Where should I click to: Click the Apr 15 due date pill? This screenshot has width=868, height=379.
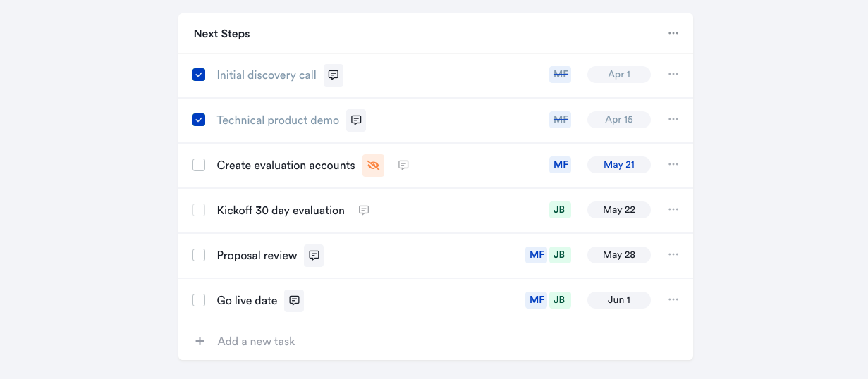pos(619,120)
